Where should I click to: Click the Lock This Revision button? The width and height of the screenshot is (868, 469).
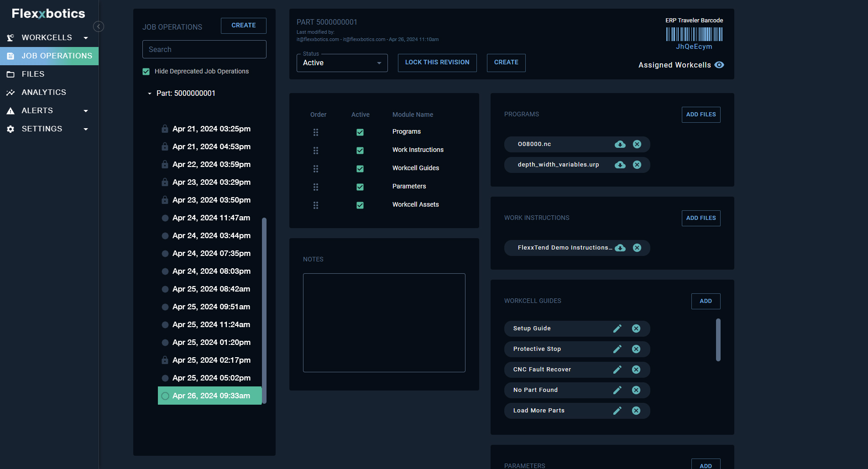point(437,63)
